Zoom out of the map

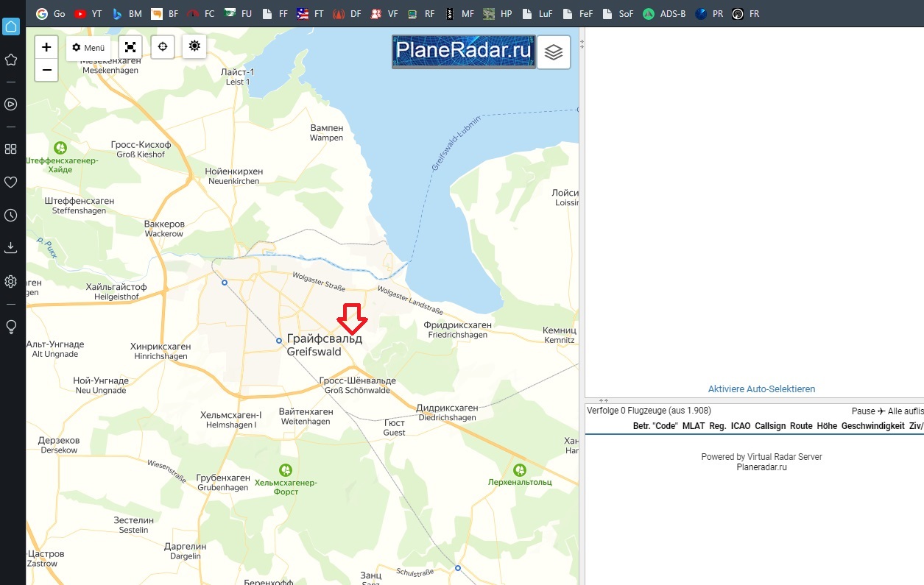(x=46, y=70)
